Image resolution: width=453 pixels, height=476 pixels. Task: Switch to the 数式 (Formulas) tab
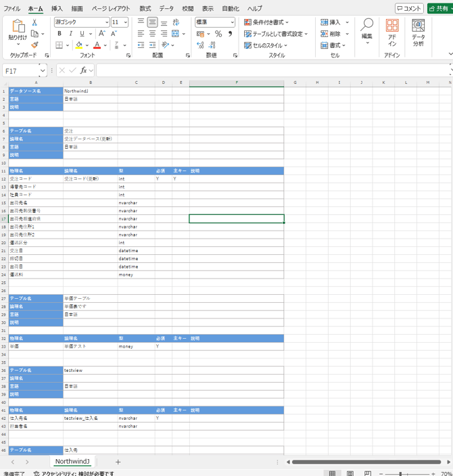[x=145, y=9]
